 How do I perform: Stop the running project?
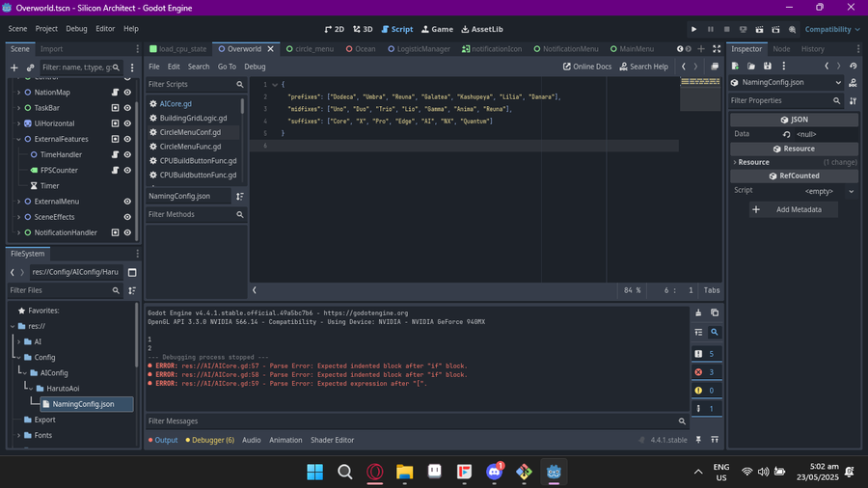point(726,29)
